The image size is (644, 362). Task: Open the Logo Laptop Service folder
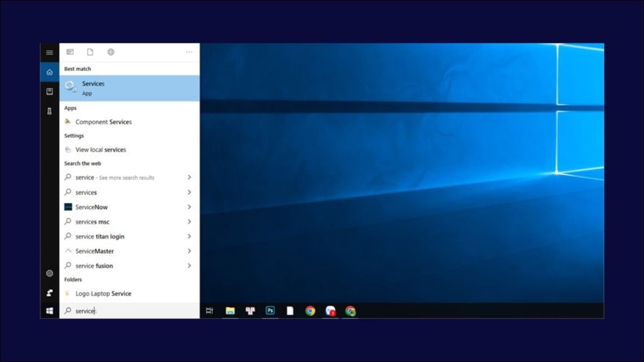[103, 293]
